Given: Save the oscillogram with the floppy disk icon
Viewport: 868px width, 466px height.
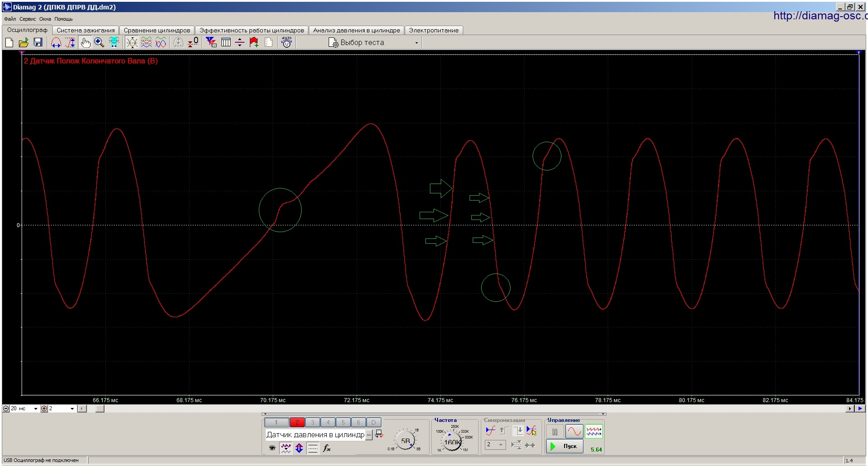Looking at the screenshot, I should coord(38,42).
